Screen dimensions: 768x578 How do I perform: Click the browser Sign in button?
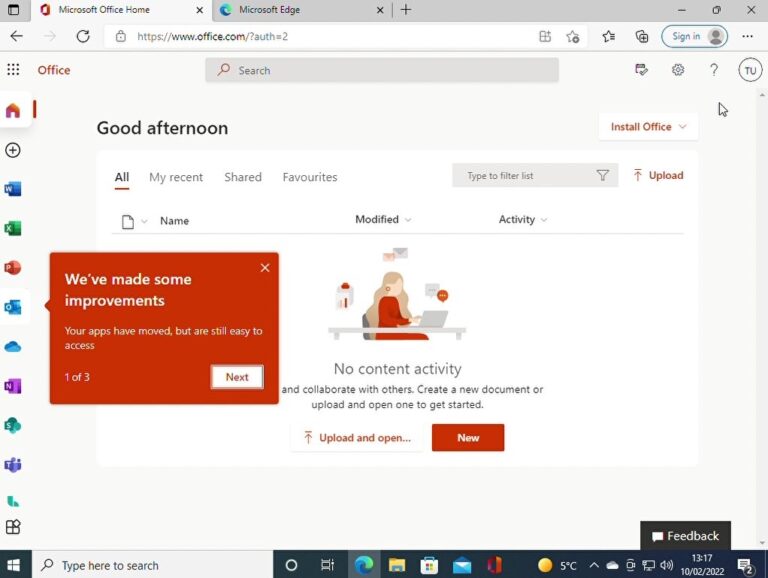point(695,36)
